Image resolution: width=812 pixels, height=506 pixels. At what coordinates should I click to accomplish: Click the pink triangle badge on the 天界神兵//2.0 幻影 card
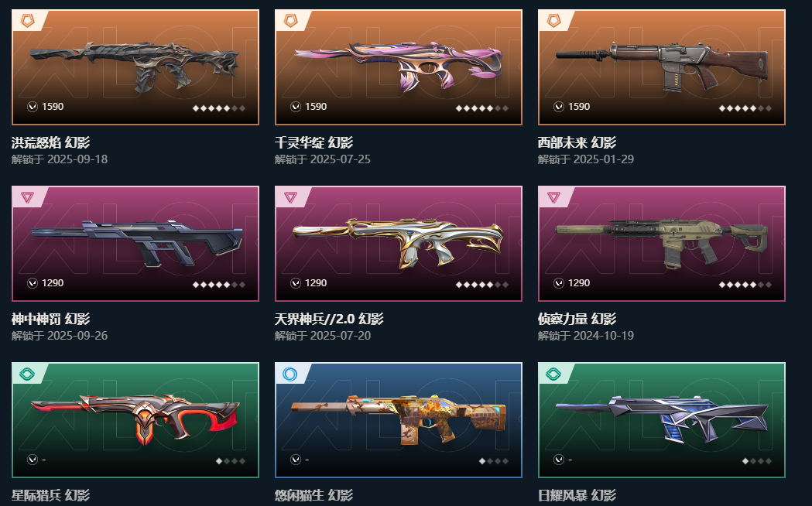coord(290,197)
